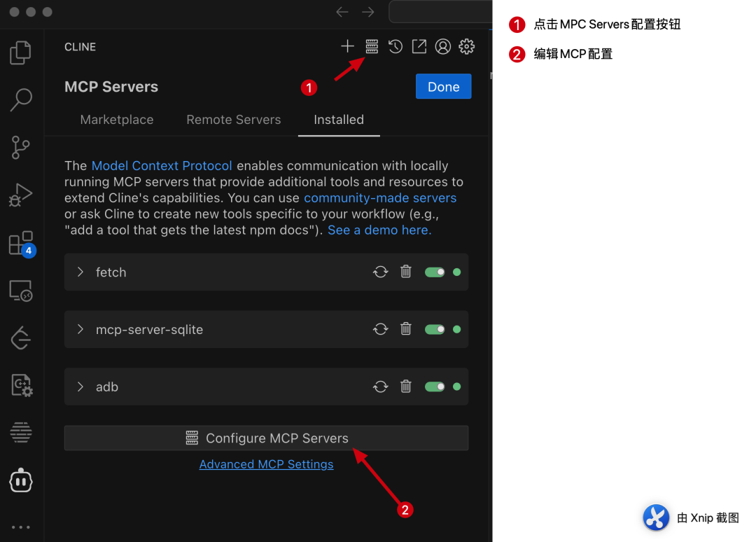The width and height of the screenshot is (756, 542).
Task: Expand the adb server row
Action: 80,387
